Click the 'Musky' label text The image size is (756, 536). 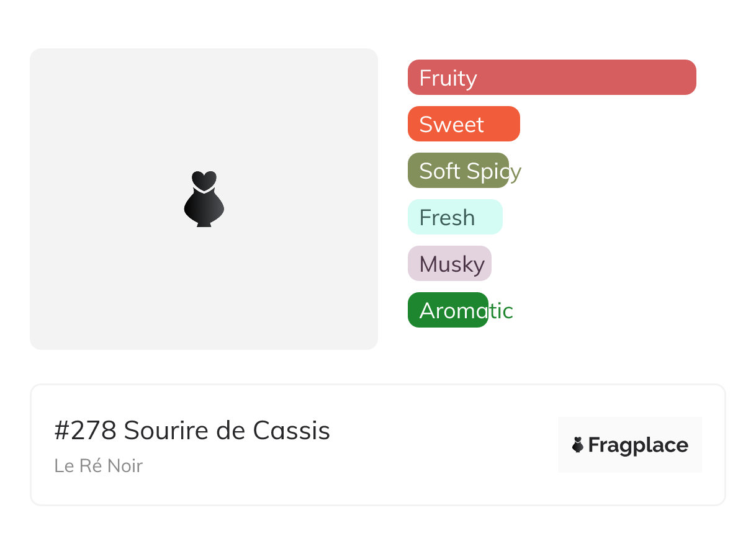point(451,264)
